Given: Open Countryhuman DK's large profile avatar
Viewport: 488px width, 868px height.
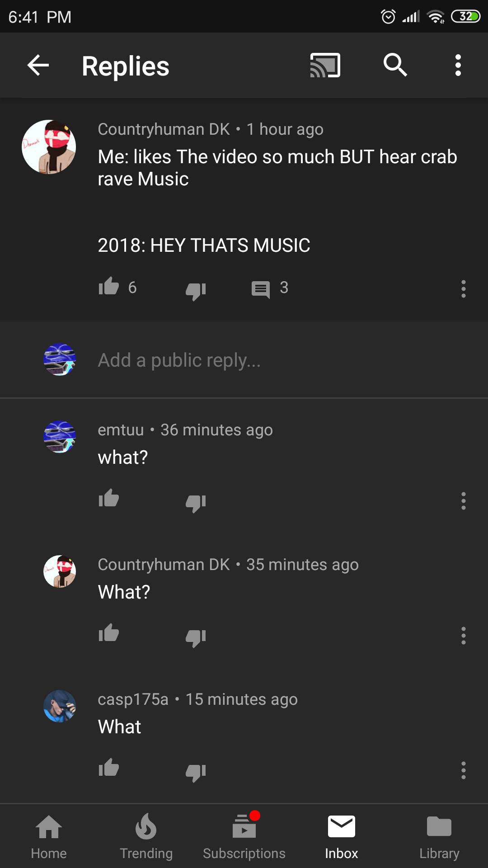Looking at the screenshot, I should pos(49,147).
